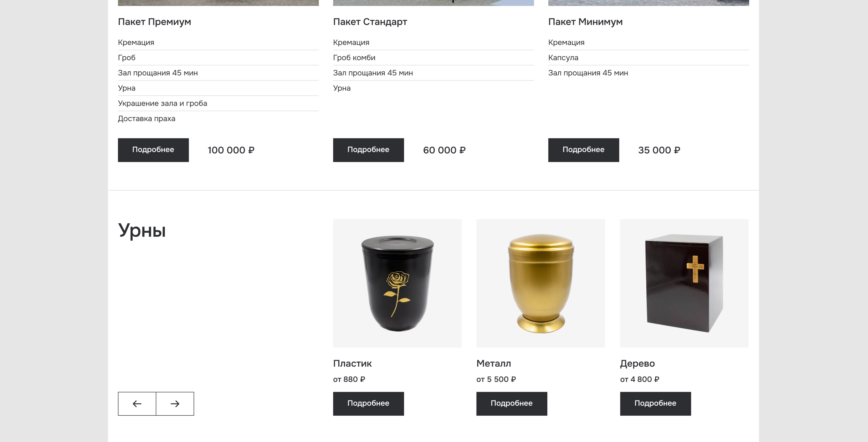Select the Пластик urn name
The width and height of the screenshot is (868, 442).
(352, 363)
